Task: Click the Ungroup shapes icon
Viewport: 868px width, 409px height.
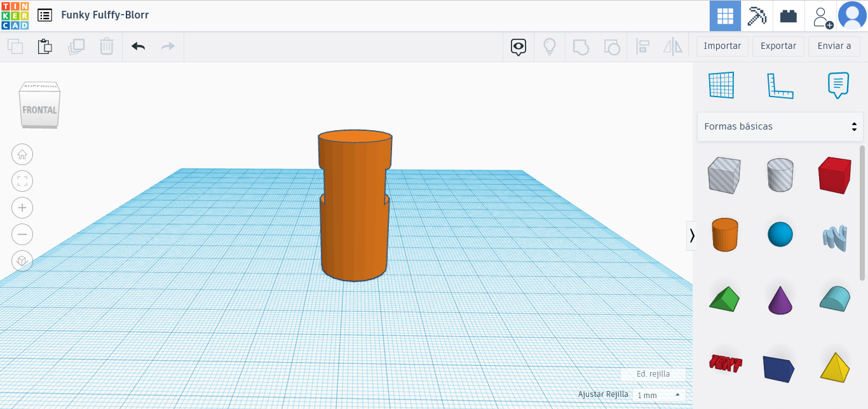Action: (x=611, y=46)
